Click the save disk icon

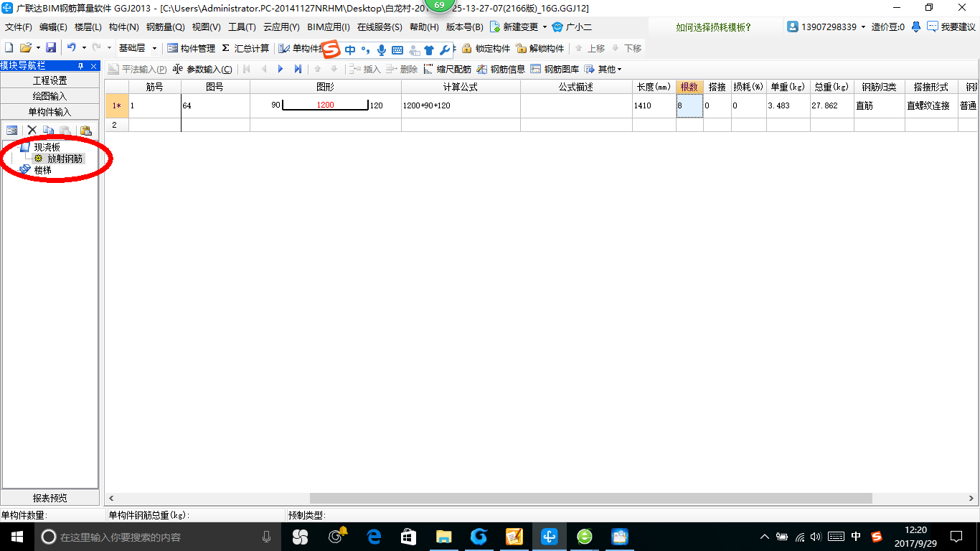(51, 48)
